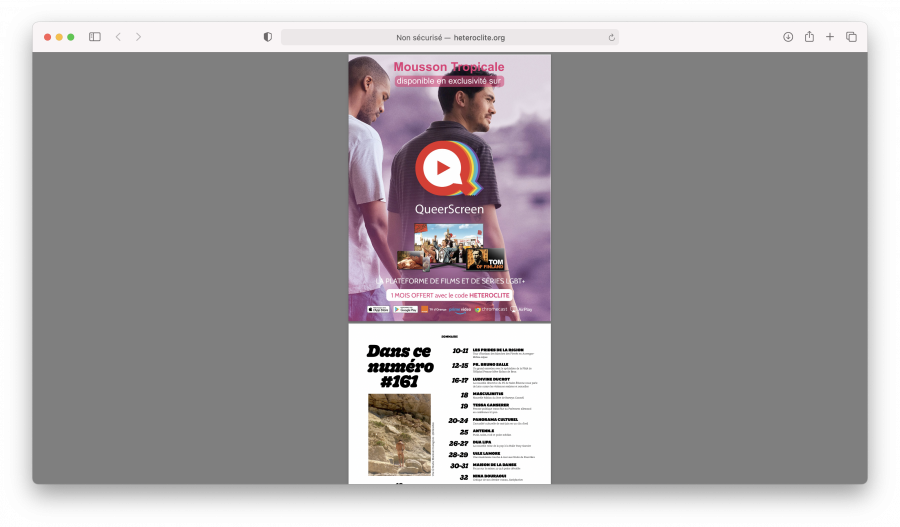Reload the heteroclite.org page
This screenshot has height=527, width=900.
click(x=611, y=37)
